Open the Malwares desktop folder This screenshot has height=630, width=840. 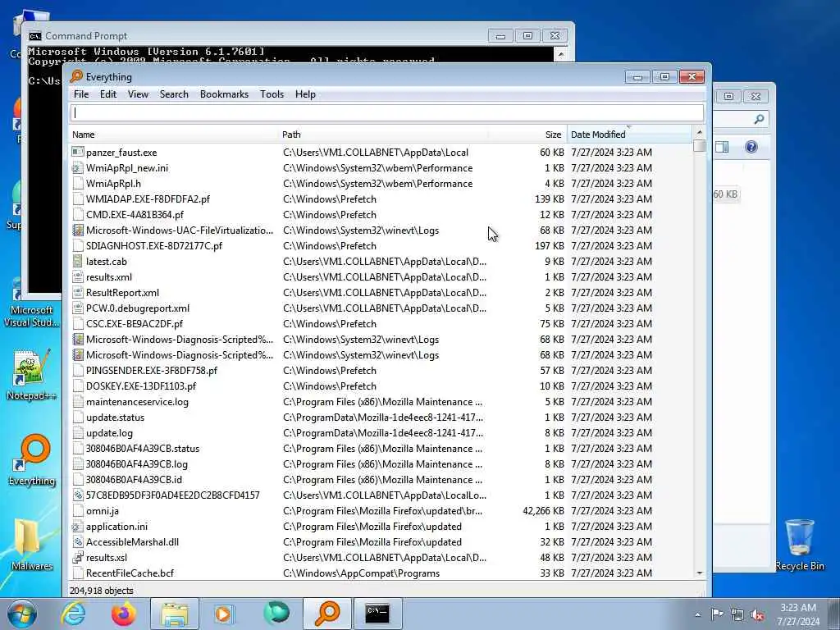tap(31, 545)
